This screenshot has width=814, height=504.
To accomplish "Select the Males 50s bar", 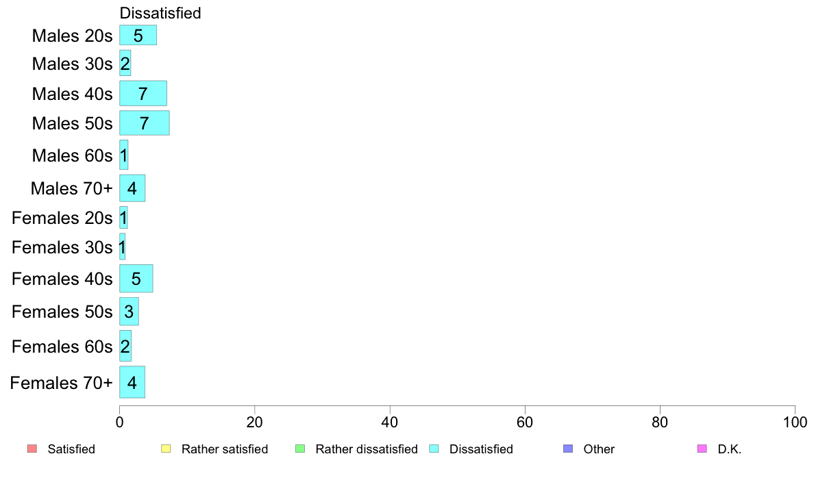I will pyautogui.click(x=145, y=123).
